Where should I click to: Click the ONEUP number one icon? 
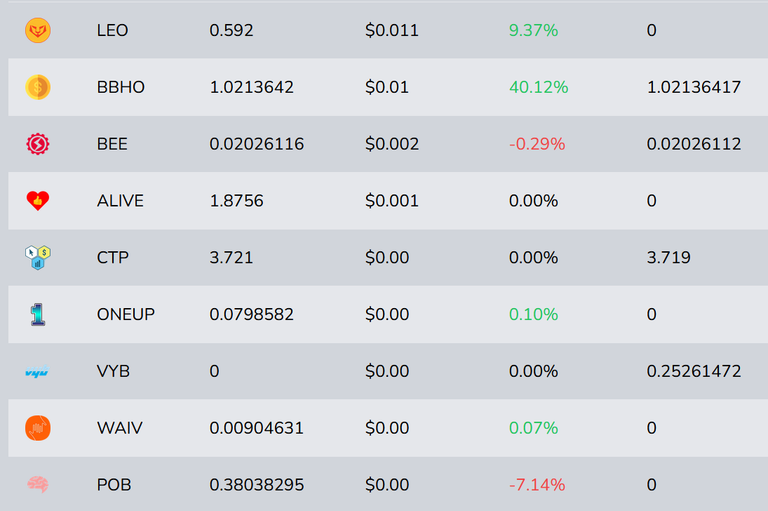coord(38,315)
